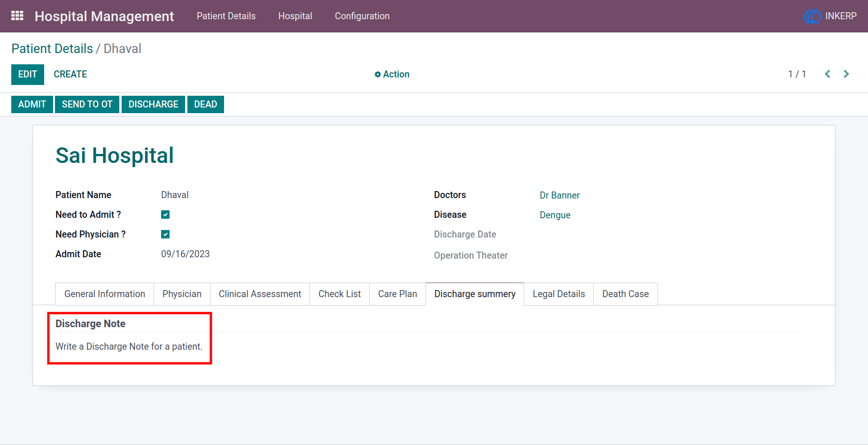The width and height of the screenshot is (868, 445).
Task: Switch to the Death Case tab
Action: point(625,294)
